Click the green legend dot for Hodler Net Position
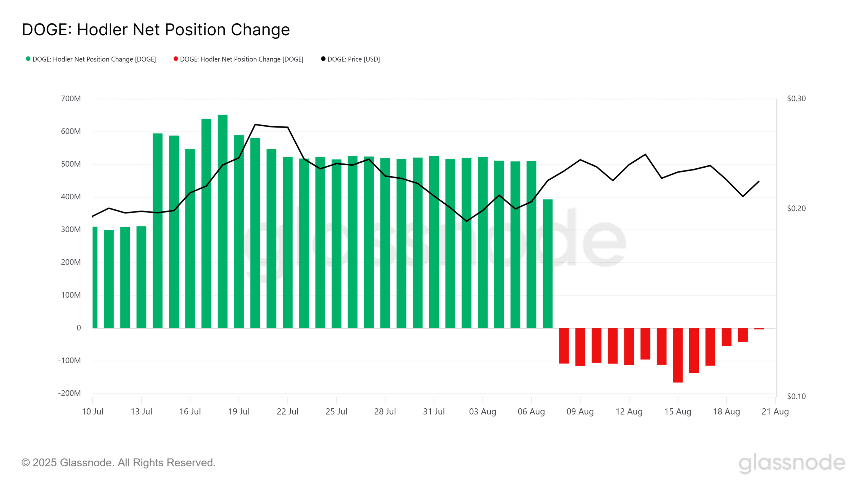868x488 pixels. (x=28, y=59)
